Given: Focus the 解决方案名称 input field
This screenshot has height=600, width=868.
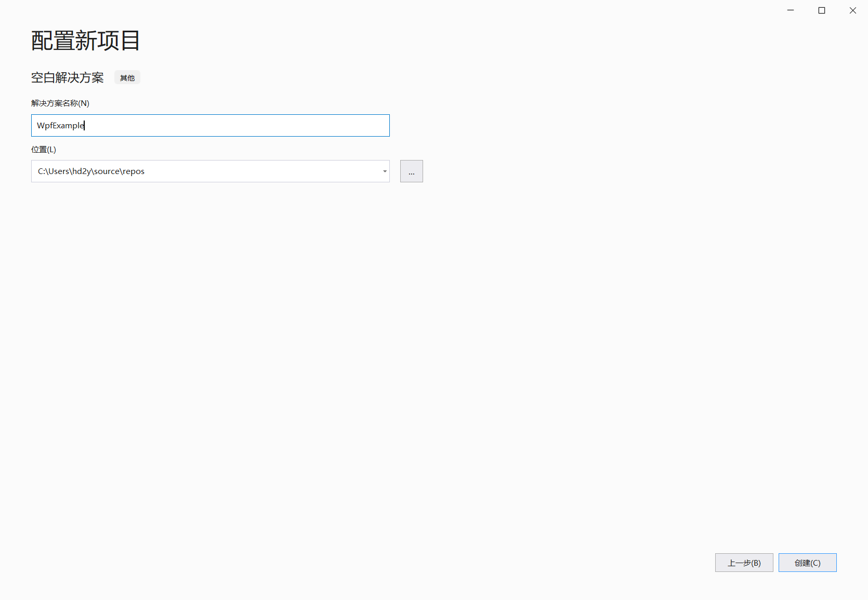Looking at the screenshot, I should click(211, 125).
